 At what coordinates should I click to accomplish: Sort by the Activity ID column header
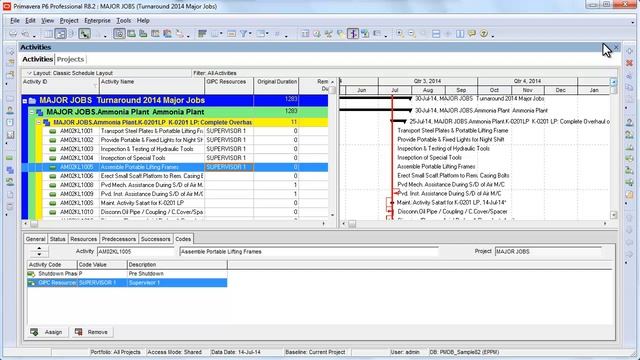tap(60, 85)
